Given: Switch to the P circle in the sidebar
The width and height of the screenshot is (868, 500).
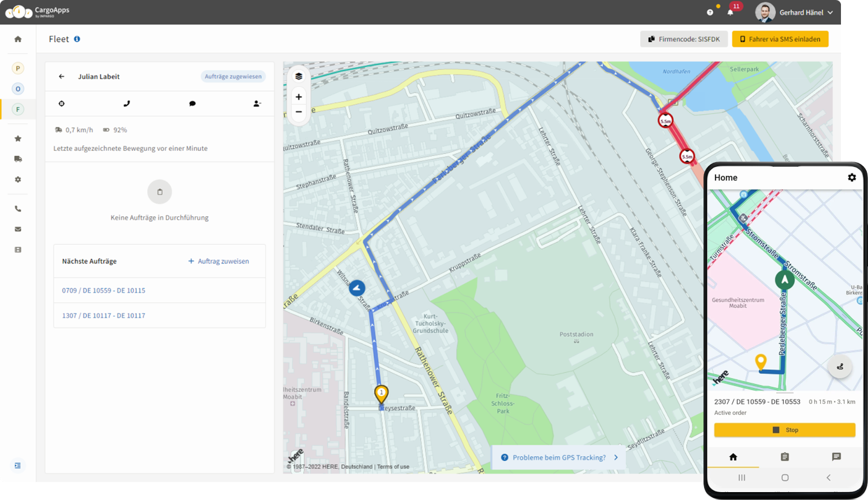Looking at the screenshot, I should click(17, 68).
